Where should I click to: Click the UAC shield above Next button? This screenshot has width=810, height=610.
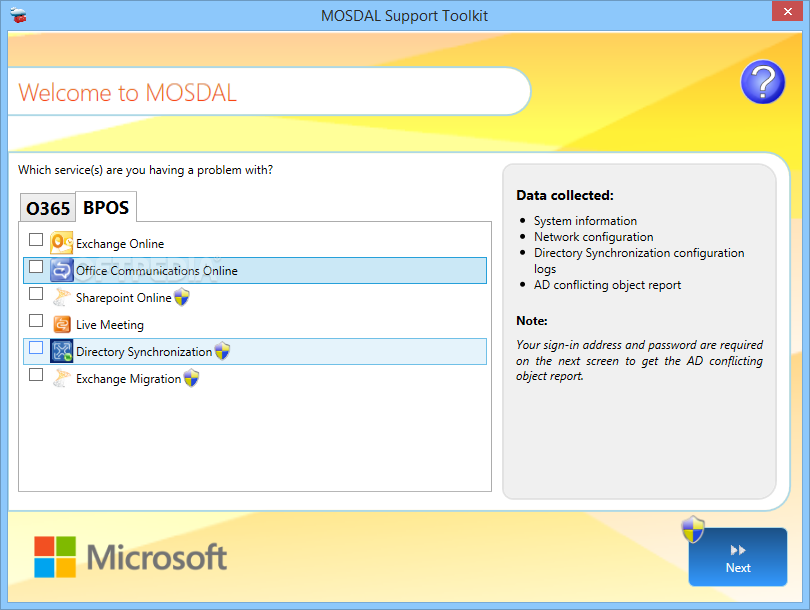click(693, 529)
